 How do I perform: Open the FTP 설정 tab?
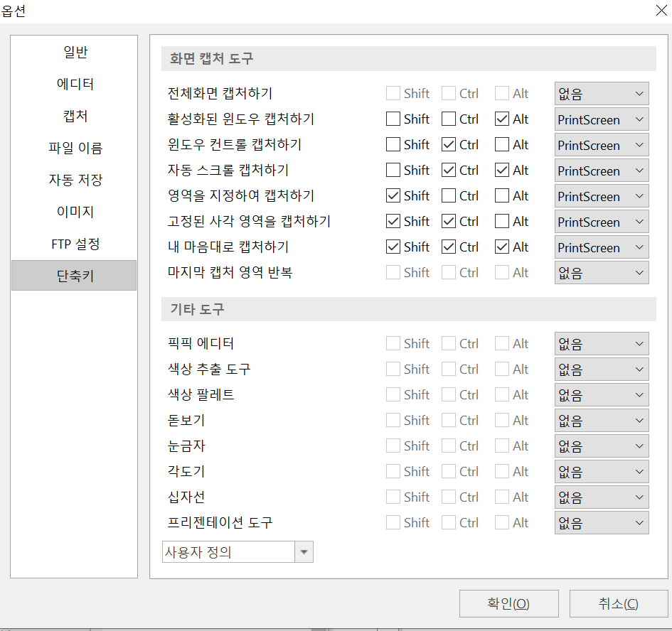[75, 244]
